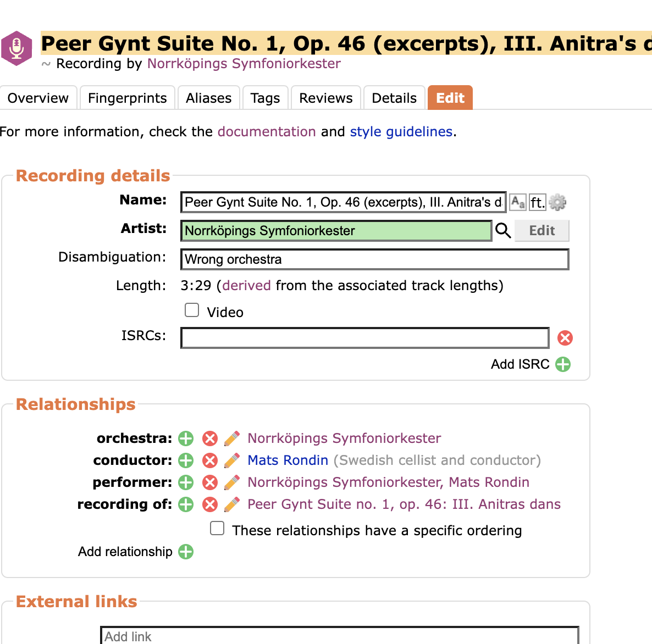Toggle the Video checkbox
Image resolution: width=652 pixels, height=644 pixels.
pyautogui.click(x=192, y=310)
